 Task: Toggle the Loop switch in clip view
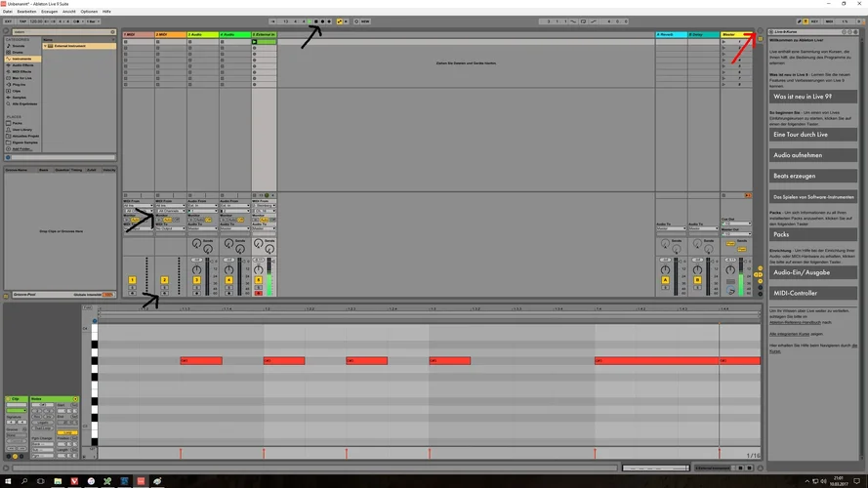pyautogui.click(x=66, y=432)
